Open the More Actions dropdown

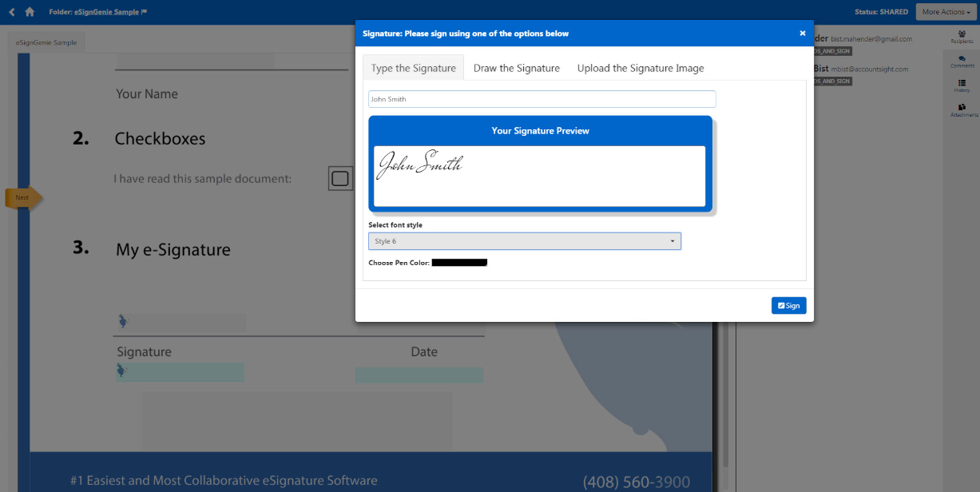(x=945, y=12)
